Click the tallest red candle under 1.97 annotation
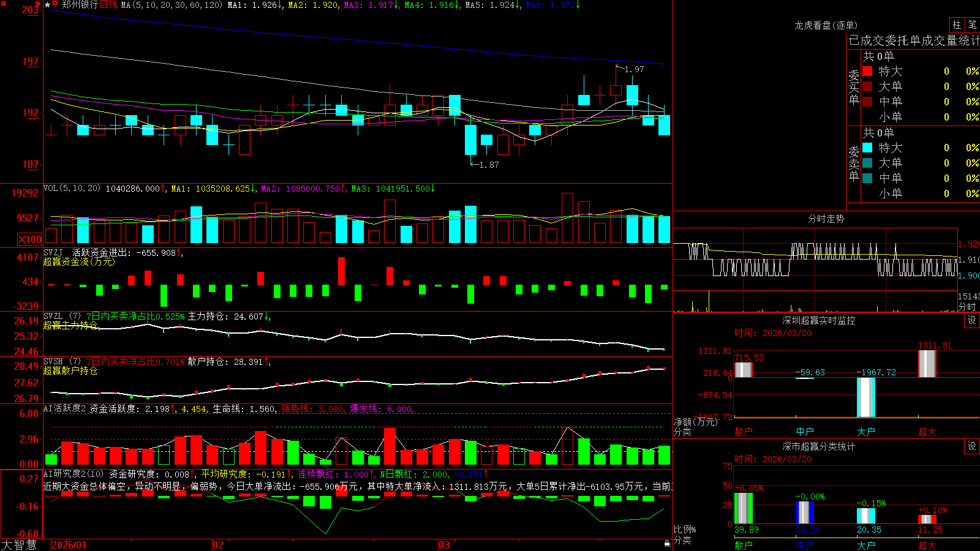 point(616,90)
